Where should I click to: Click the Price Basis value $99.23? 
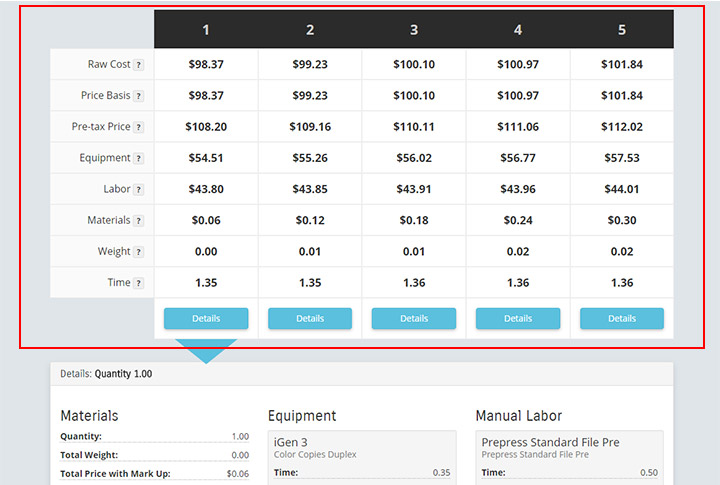point(310,96)
